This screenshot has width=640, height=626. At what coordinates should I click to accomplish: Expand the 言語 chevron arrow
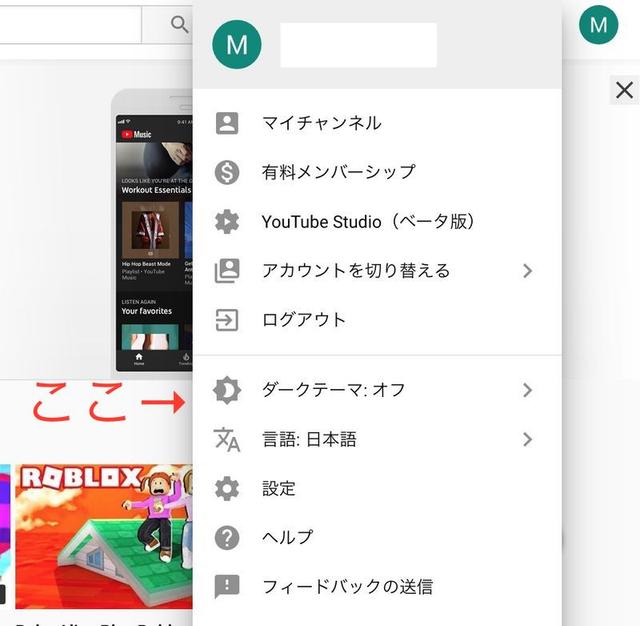pyautogui.click(x=527, y=440)
